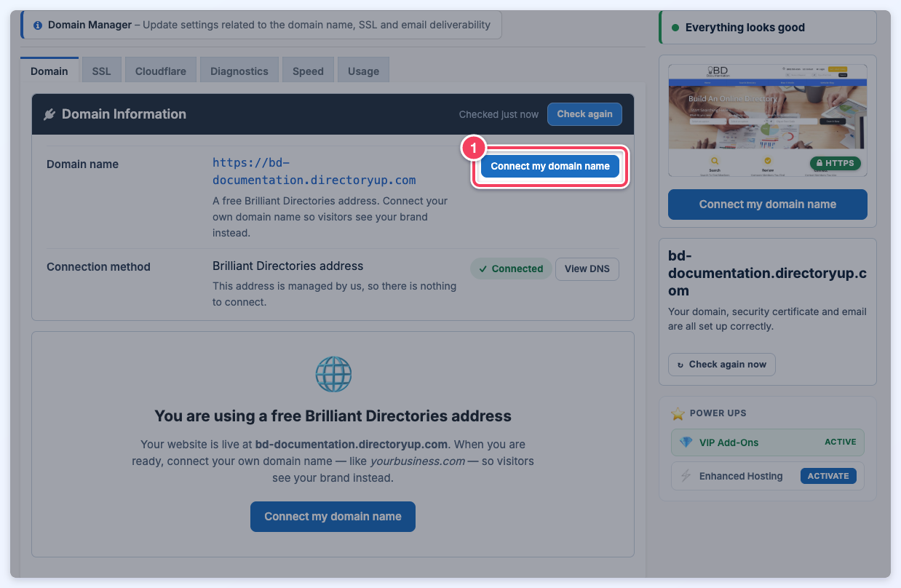Activate Enhanced Hosting power up
The height and width of the screenshot is (588, 901).
click(x=828, y=476)
